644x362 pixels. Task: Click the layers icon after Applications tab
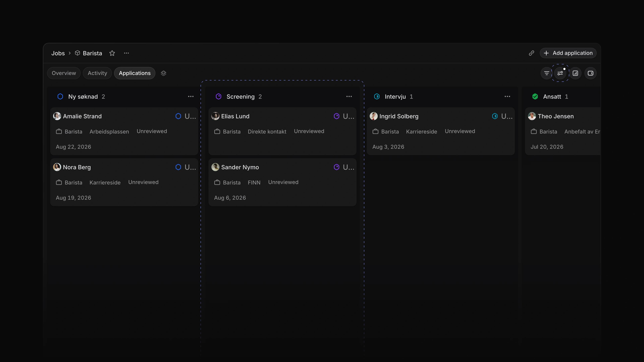coord(164,73)
